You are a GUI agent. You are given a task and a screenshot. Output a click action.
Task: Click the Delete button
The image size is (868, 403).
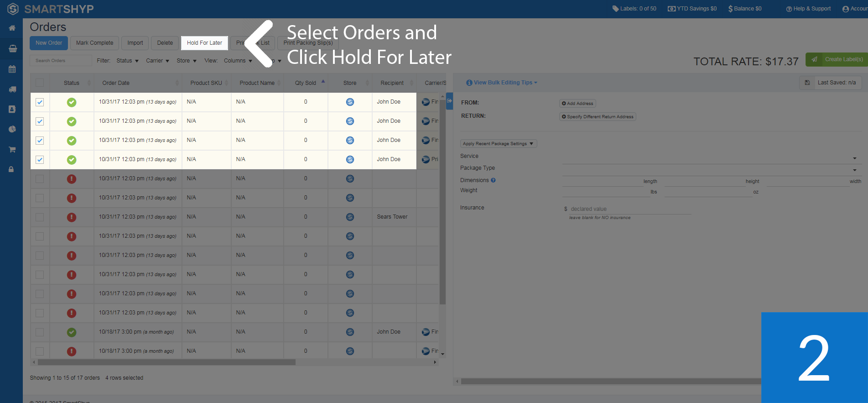tap(165, 43)
